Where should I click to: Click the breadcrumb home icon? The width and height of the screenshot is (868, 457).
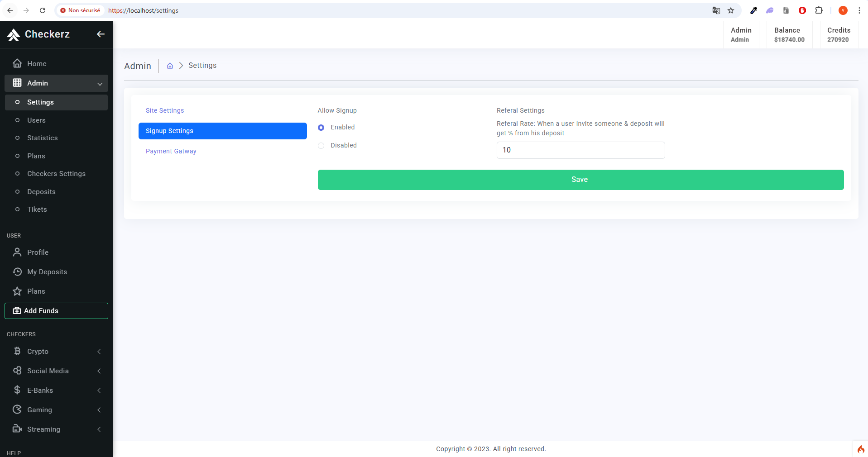(x=170, y=66)
